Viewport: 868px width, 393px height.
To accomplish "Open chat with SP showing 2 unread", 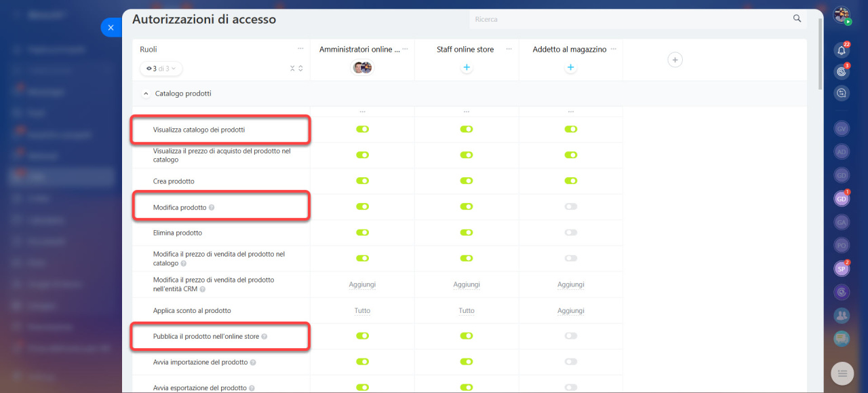I will (x=842, y=269).
